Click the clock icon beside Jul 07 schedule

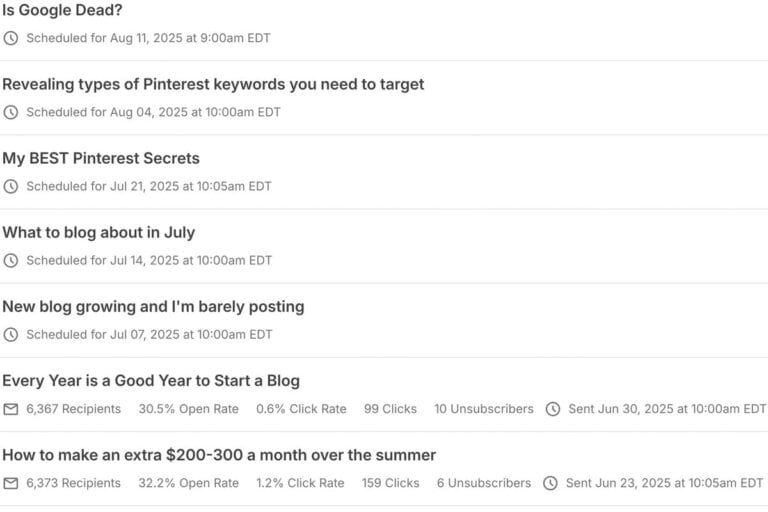point(11,335)
